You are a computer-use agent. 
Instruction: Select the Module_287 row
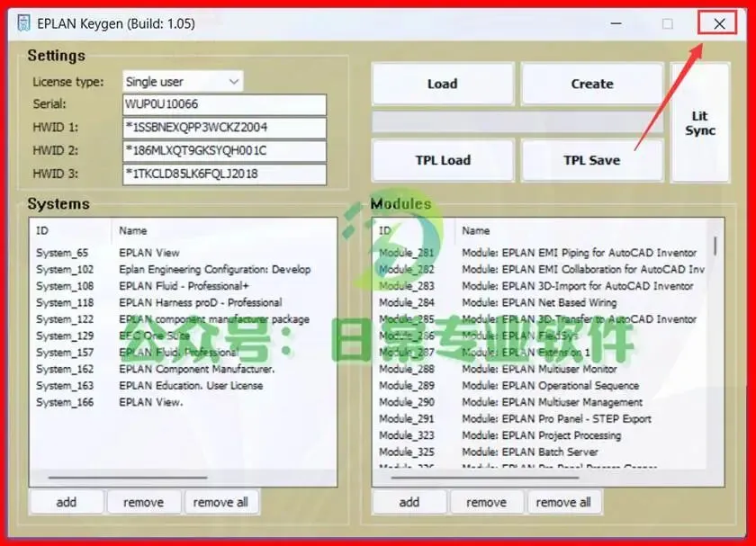(x=540, y=353)
